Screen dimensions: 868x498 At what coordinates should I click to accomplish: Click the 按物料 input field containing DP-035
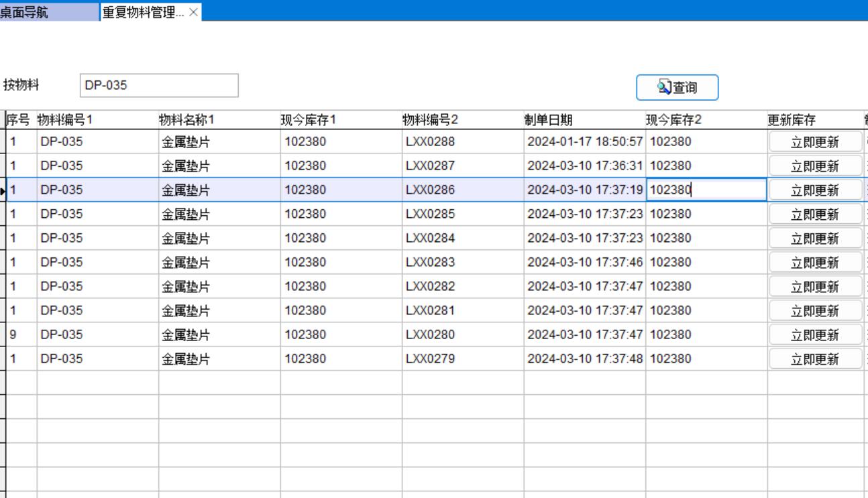point(158,86)
